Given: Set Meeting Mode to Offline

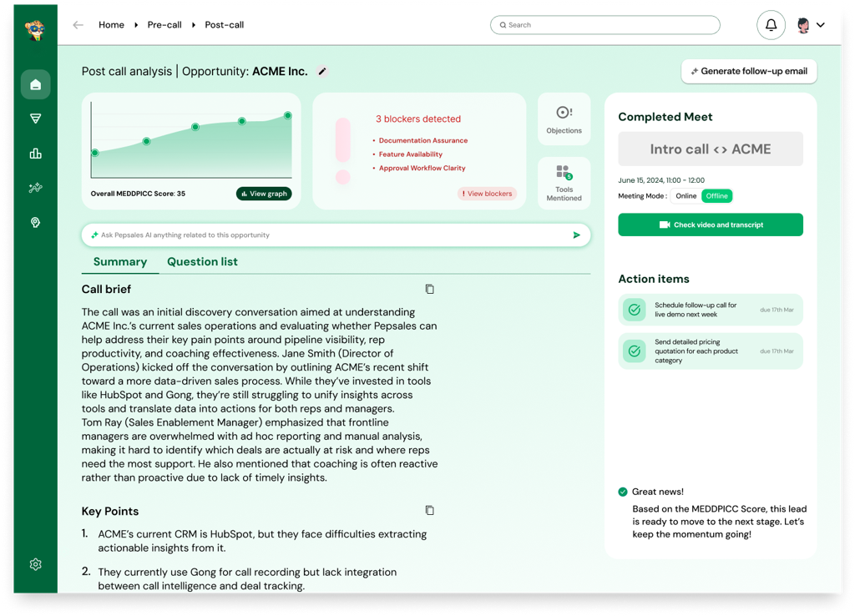Looking at the screenshot, I should coord(716,195).
